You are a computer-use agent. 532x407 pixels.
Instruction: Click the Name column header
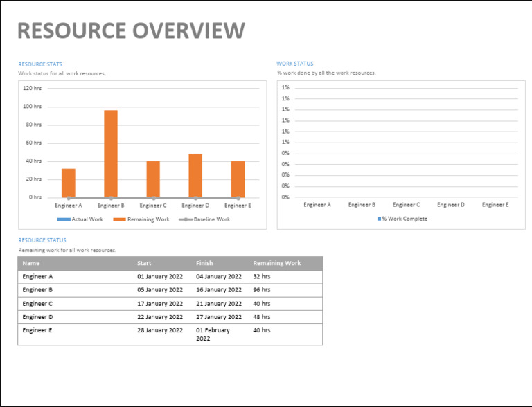(31, 263)
